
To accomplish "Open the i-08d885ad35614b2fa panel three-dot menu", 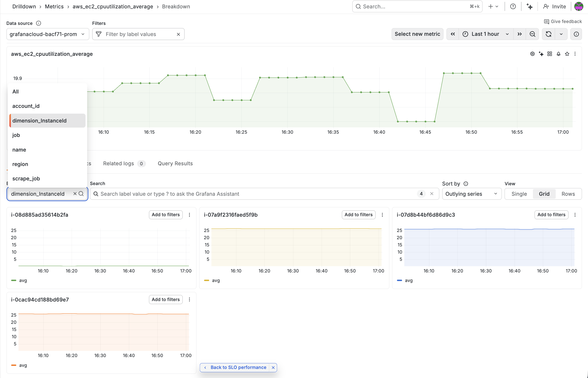I will click(x=189, y=215).
